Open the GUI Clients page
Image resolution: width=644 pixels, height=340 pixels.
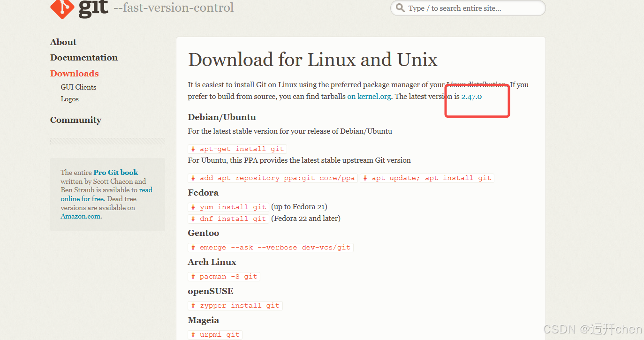[78, 87]
